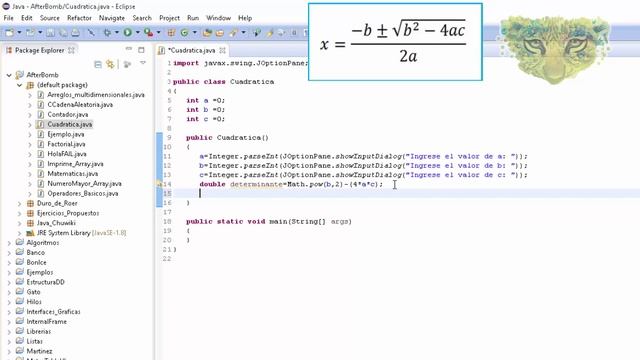Close the Package Explorer view tab

(x=71, y=50)
